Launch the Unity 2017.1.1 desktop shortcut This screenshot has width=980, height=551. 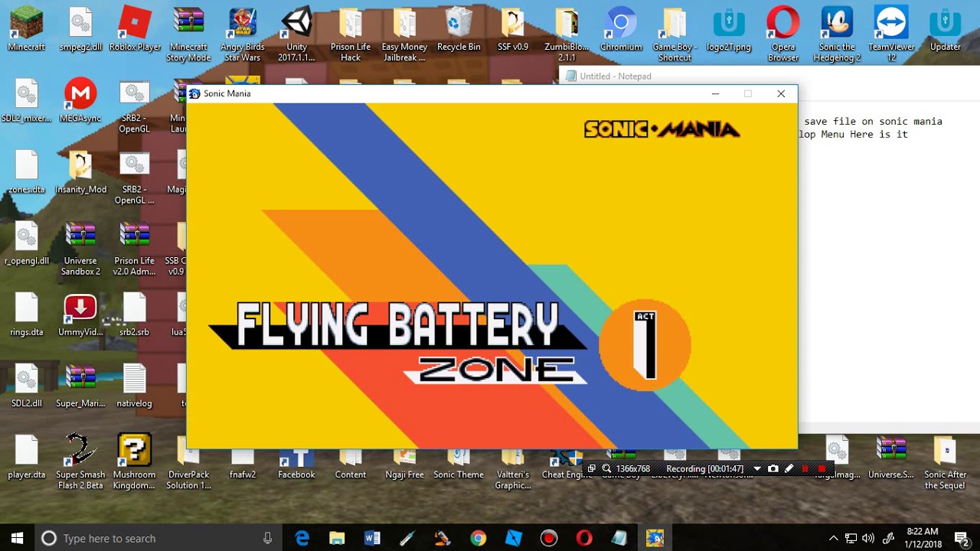point(296,35)
